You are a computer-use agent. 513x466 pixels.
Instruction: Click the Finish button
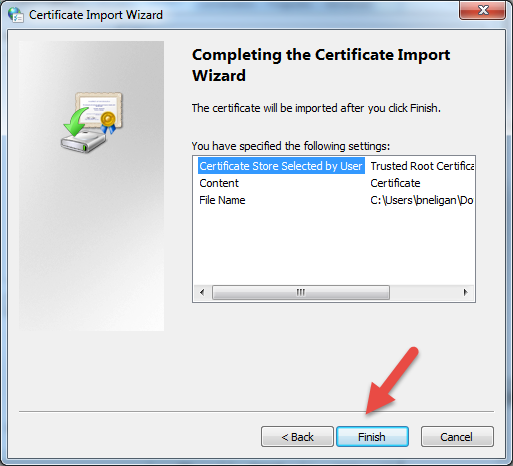[x=372, y=436]
